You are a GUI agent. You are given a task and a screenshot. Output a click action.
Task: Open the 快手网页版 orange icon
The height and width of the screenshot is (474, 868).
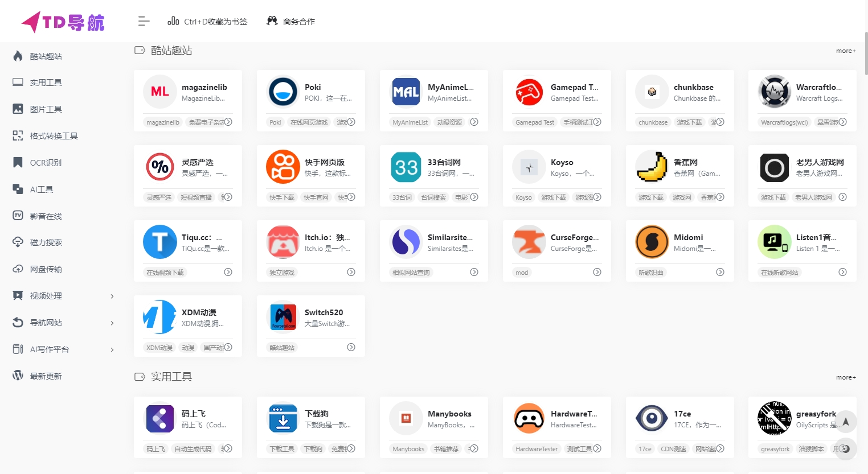tap(283, 167)
